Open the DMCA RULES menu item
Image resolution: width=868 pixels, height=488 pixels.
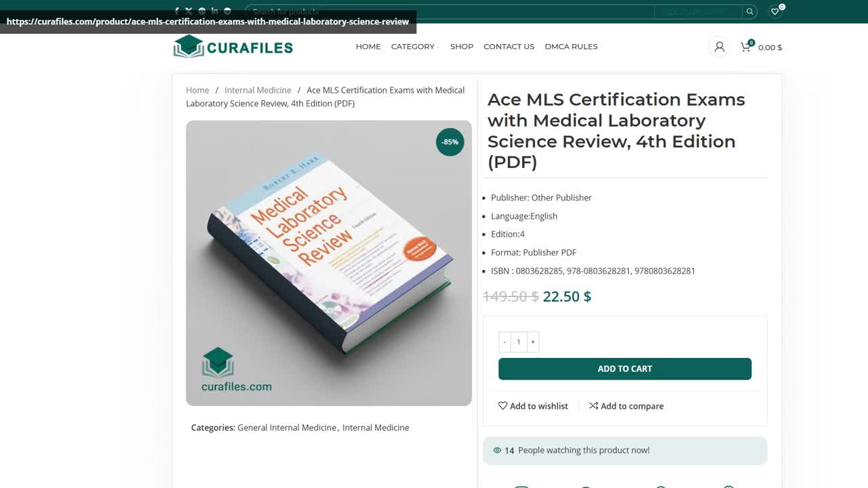pos(571,46)
